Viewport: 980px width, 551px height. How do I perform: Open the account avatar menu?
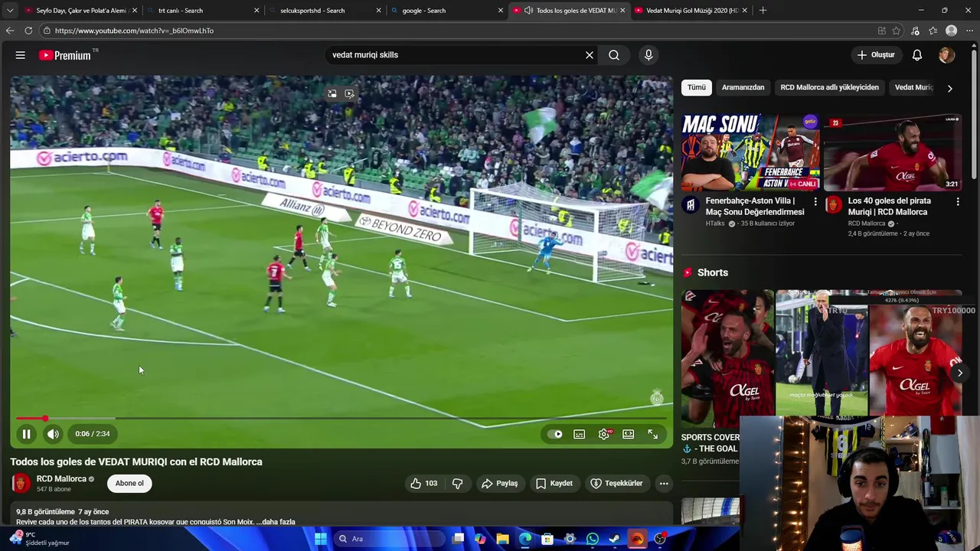(946, 55)
